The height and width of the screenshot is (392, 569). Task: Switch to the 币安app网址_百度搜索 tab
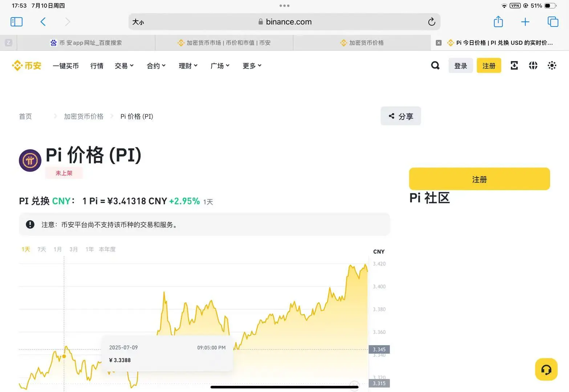(x=86, y=43)
